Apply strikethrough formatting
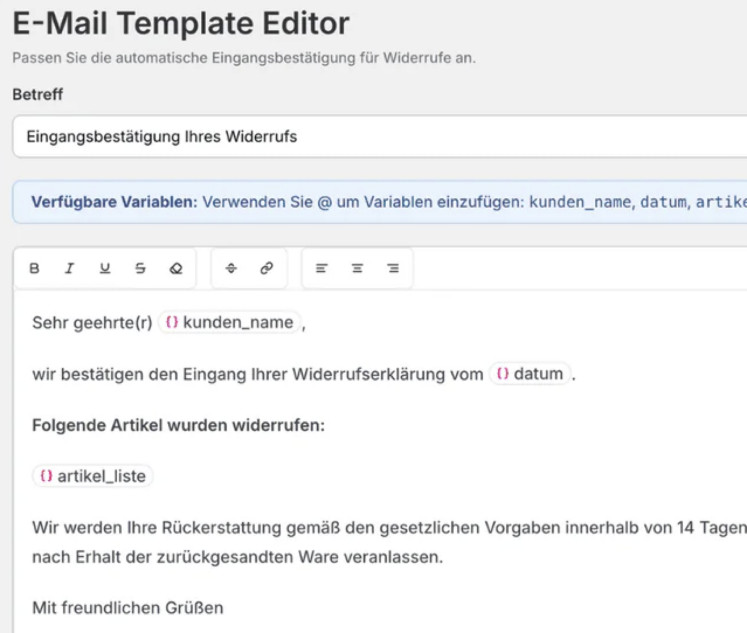This screenshot has height=633, width=747. coord(140,268)
